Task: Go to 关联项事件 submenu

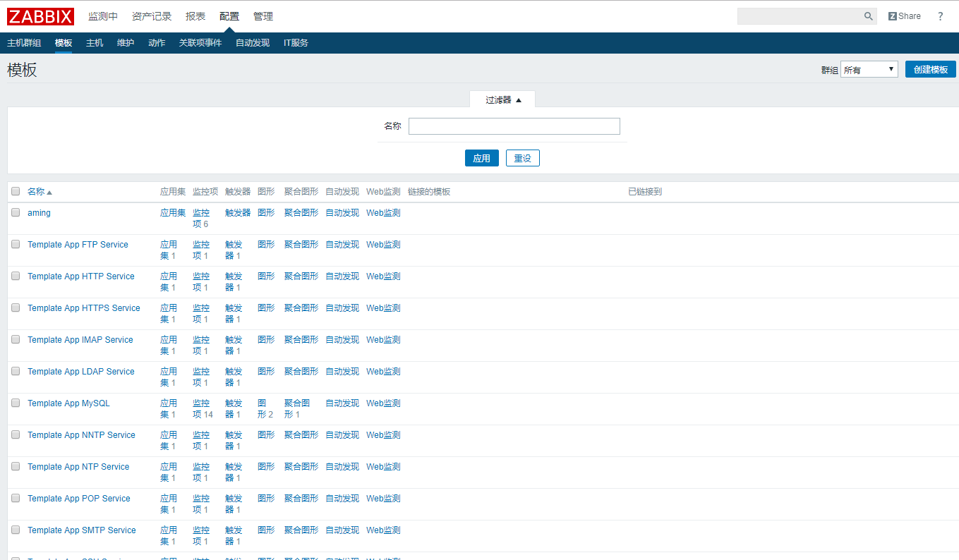Action: (200, 43)
